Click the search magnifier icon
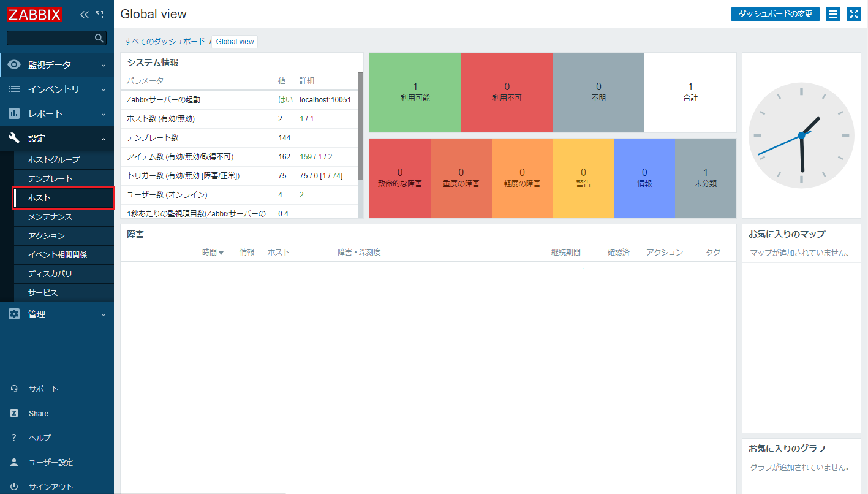This screenshot has width=868, height=494. (x=99, y=38)
